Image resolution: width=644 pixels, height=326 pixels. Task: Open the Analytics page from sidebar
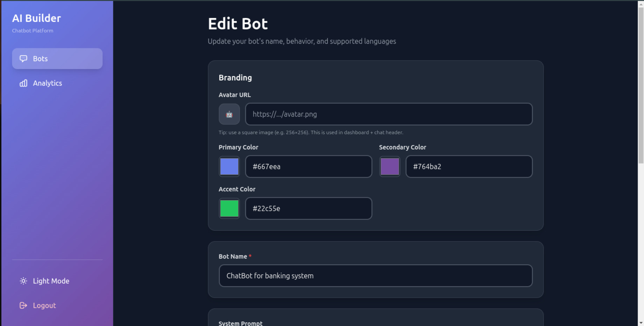48,83
